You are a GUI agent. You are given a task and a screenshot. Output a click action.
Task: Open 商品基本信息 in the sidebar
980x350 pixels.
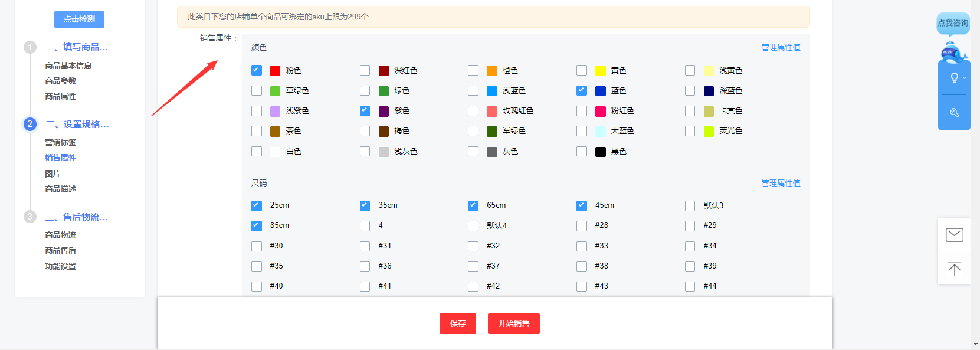tap(68, 66)
